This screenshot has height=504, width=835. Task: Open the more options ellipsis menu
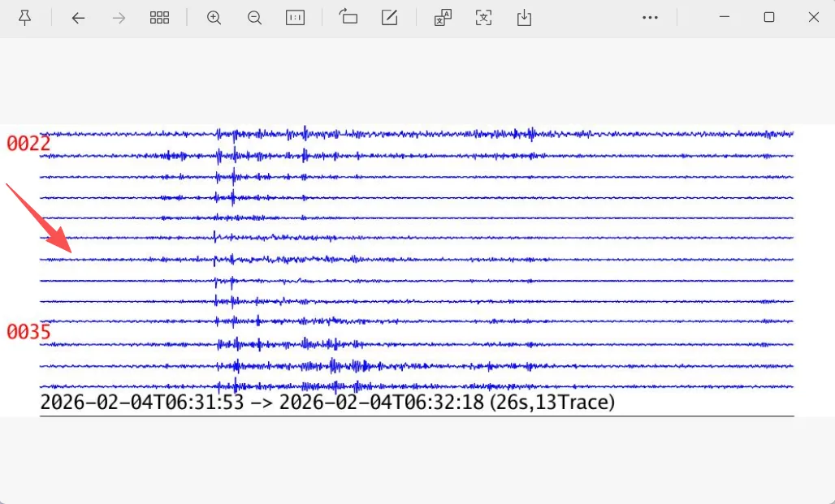coord(651,18)
